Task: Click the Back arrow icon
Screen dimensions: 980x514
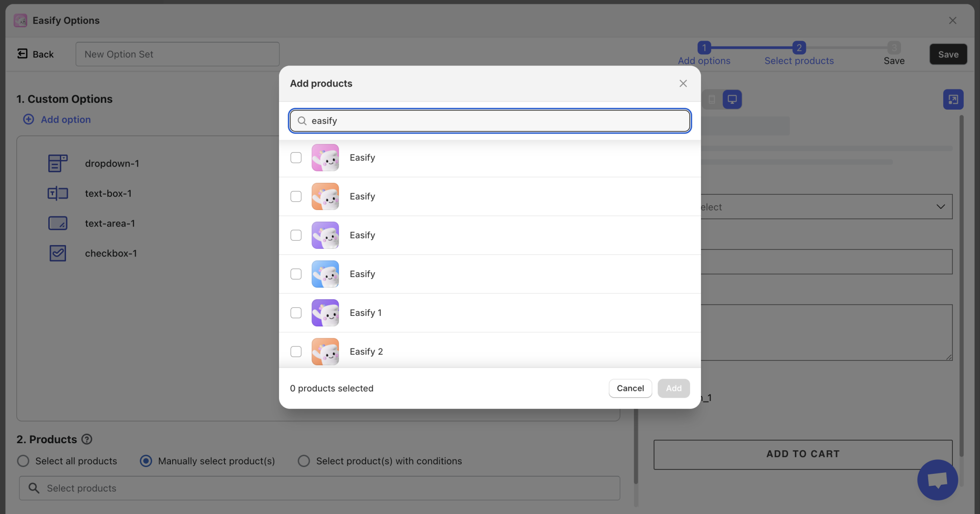Action: click(22, 54)
